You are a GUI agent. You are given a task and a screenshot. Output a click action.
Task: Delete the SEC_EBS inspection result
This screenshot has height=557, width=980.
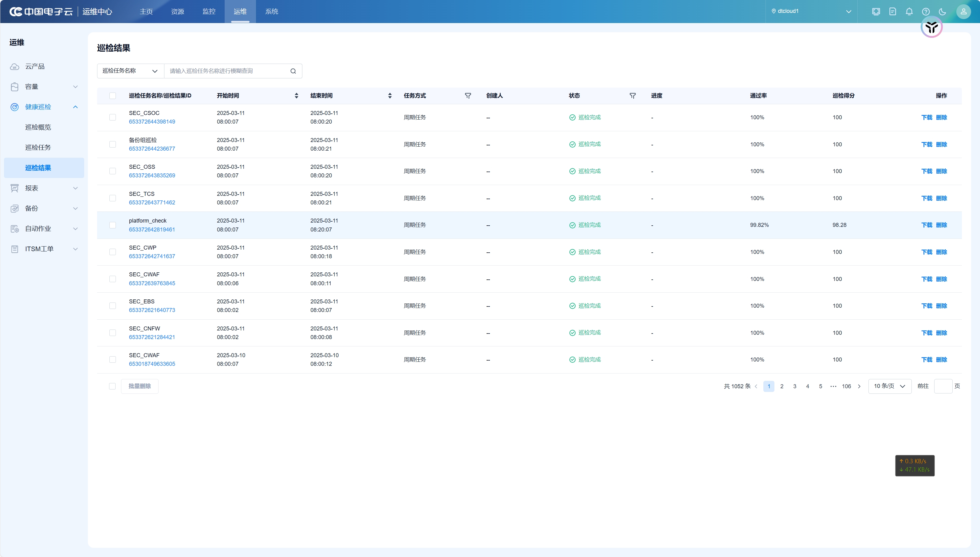tap(941, 306)
